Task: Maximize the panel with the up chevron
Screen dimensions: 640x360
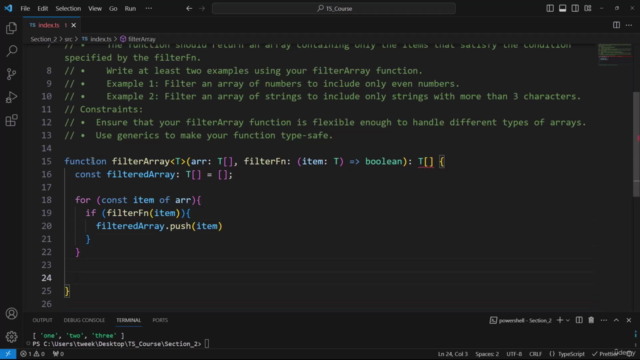Action: 616,320
